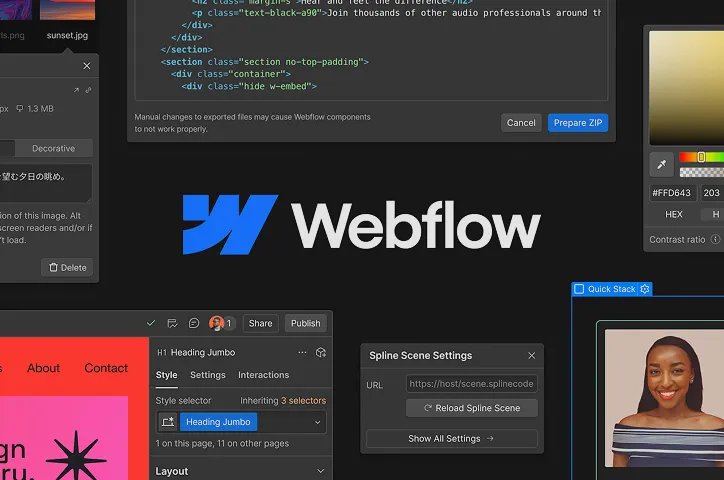
Task: Delete the sunset.jpg asset
Action: click(67, 268)
